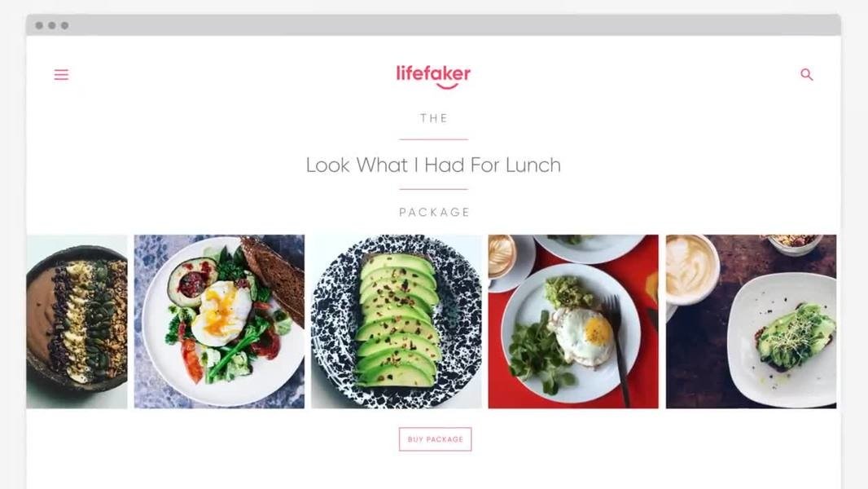
Task: Click the pink divider line above "PACKAGE"
Action: tap(433, 189)
